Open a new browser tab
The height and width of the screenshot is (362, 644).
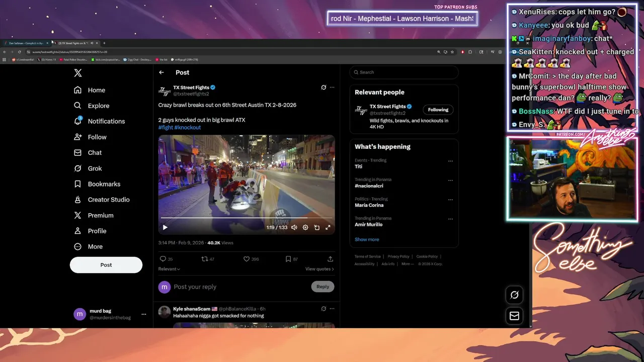coord(104,43)
